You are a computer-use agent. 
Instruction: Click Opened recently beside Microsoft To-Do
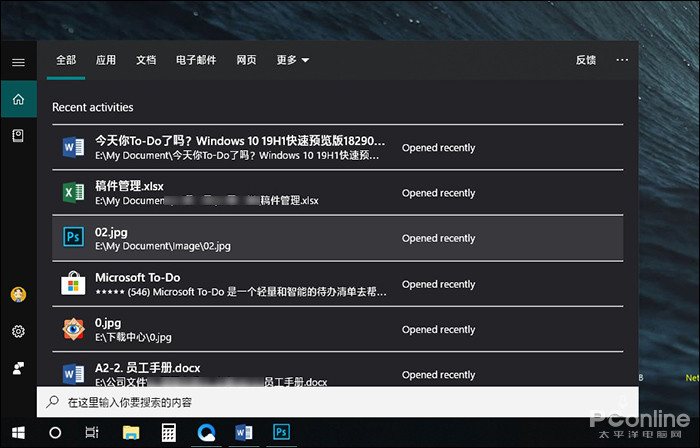(438, 284)
